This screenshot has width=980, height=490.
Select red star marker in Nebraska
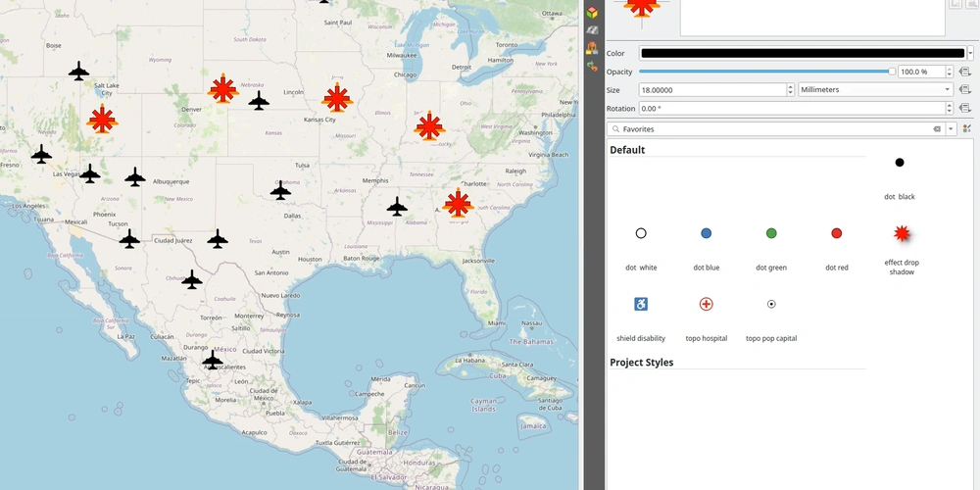coord(223,89)
